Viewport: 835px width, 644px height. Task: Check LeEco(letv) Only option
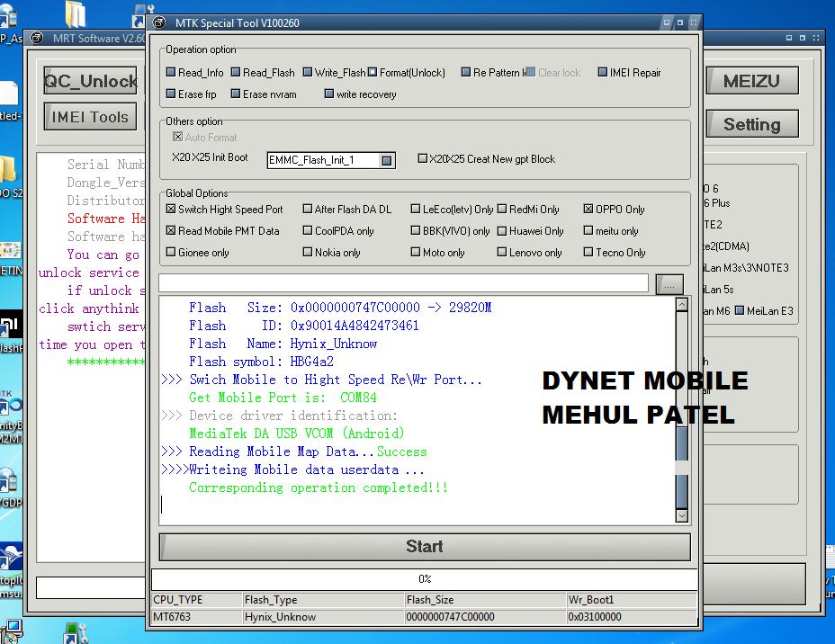pyautogui.click(x=416, y=209)
